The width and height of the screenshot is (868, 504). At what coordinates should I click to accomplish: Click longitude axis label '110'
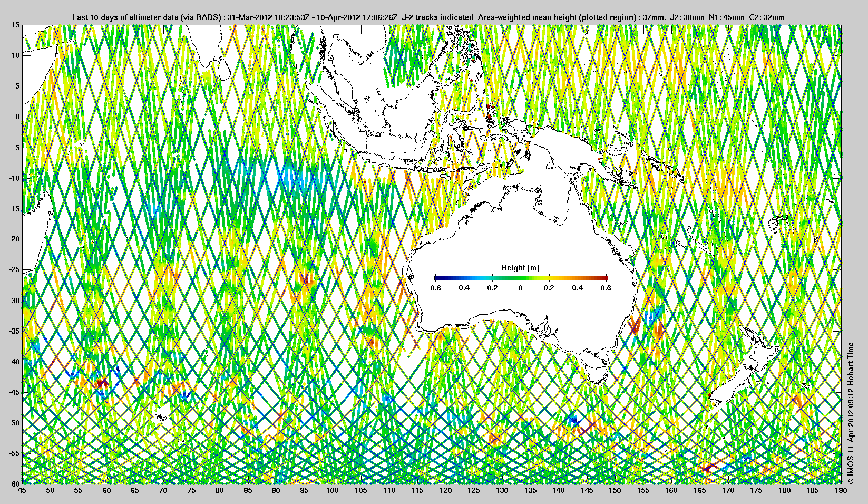pos(389,490)
